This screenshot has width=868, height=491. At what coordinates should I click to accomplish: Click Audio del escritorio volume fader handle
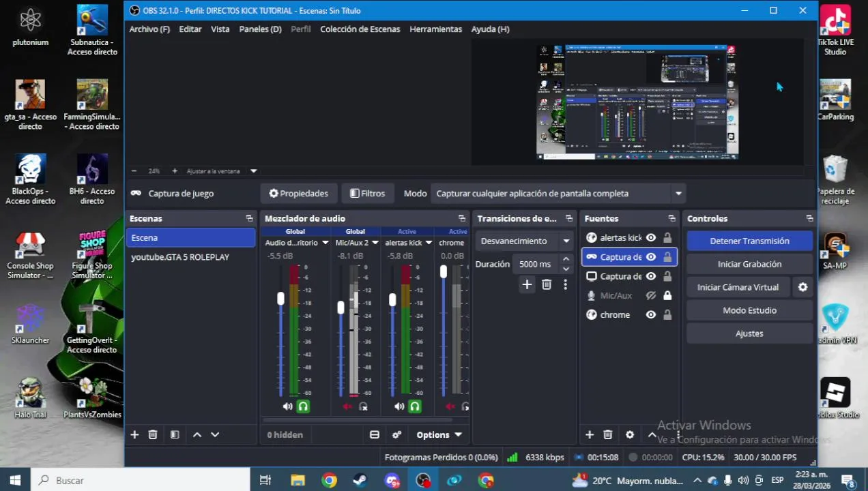(280, 299)
